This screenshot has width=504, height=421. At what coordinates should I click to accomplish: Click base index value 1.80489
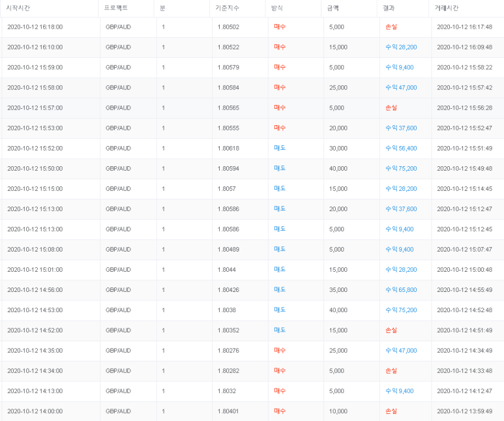tap(229, 250)
